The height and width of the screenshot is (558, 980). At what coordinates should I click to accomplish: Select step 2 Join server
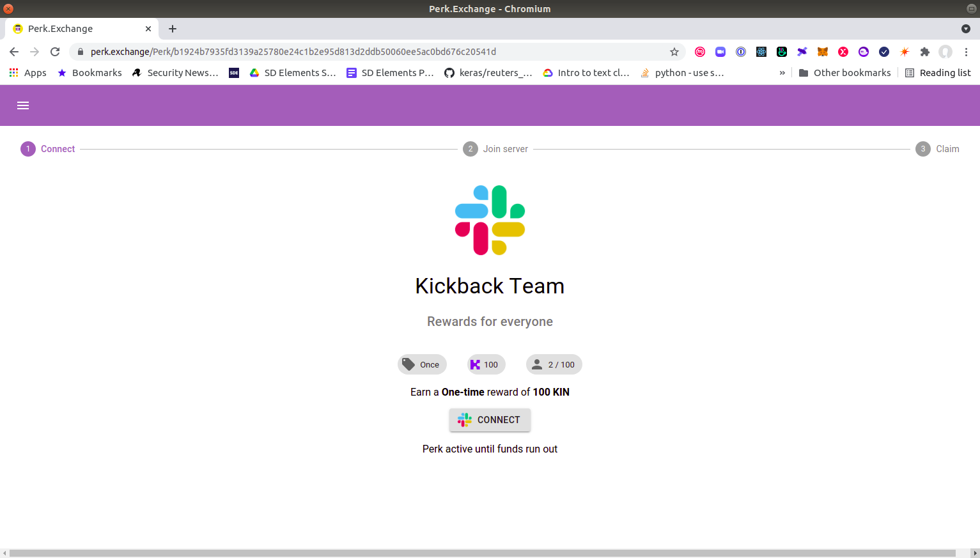[495, 149]
